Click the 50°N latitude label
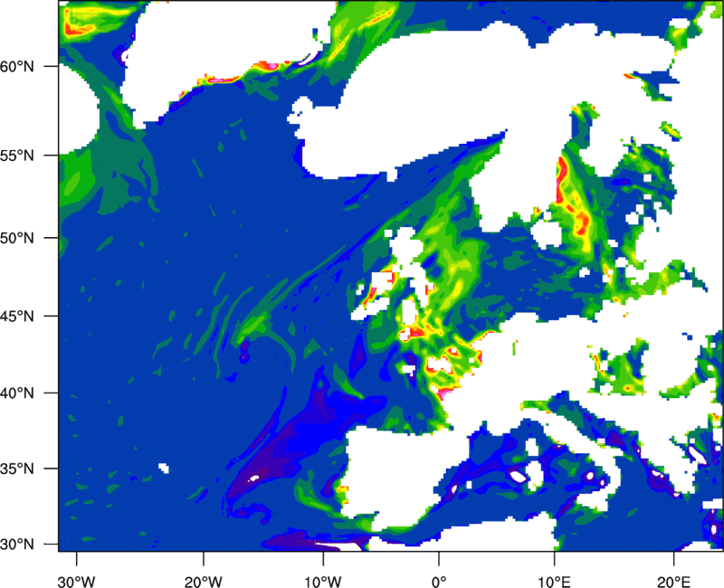Screen dimensions: 724x588 point(17,238)
